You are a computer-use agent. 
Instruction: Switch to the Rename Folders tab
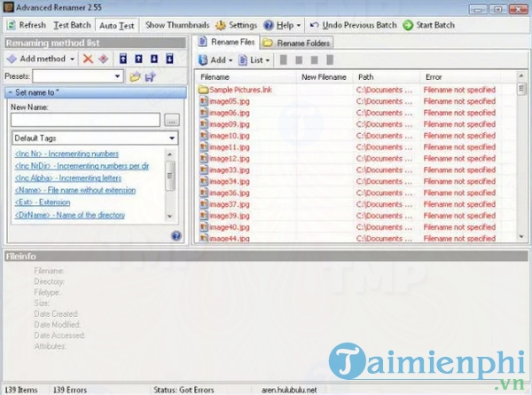click(297, 43)
